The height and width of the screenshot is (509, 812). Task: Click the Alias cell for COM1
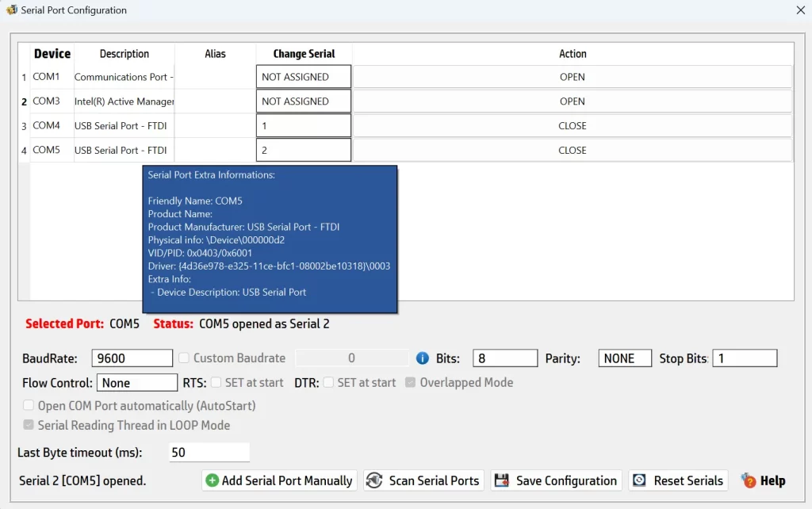click(x=215, y=77)
